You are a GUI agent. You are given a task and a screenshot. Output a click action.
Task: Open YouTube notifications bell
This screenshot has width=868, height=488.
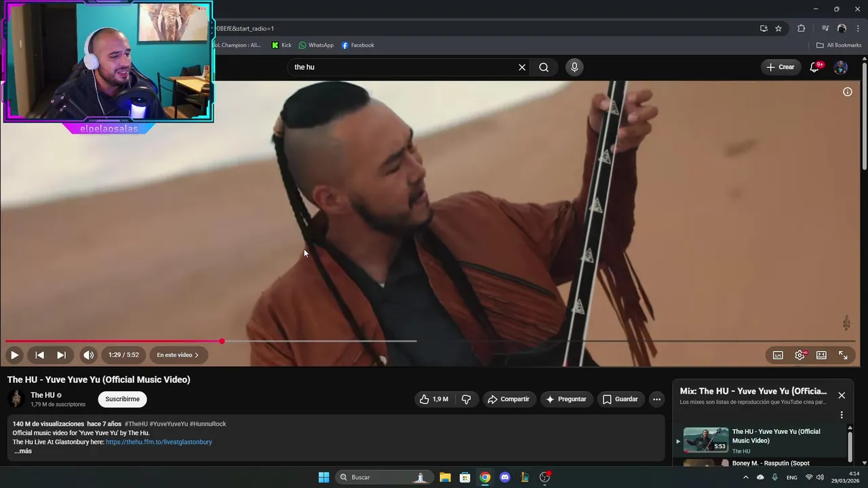pos(815,67)
